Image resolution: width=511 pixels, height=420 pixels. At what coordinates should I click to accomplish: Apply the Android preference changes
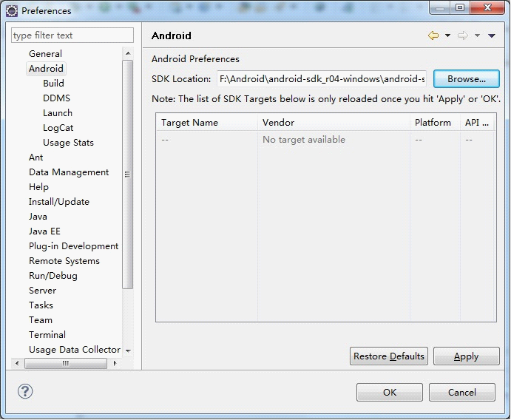click(x=467, y=356)
